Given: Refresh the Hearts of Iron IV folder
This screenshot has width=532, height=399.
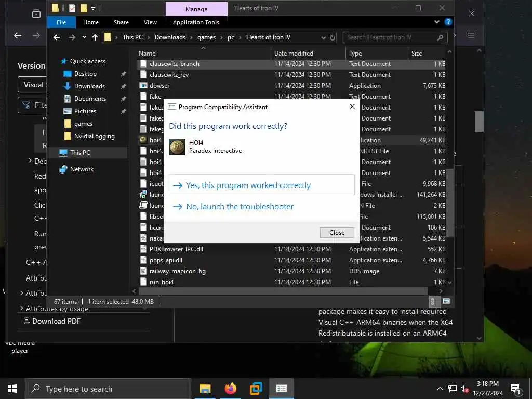Looking at the screenshot, I should point(332,37).
